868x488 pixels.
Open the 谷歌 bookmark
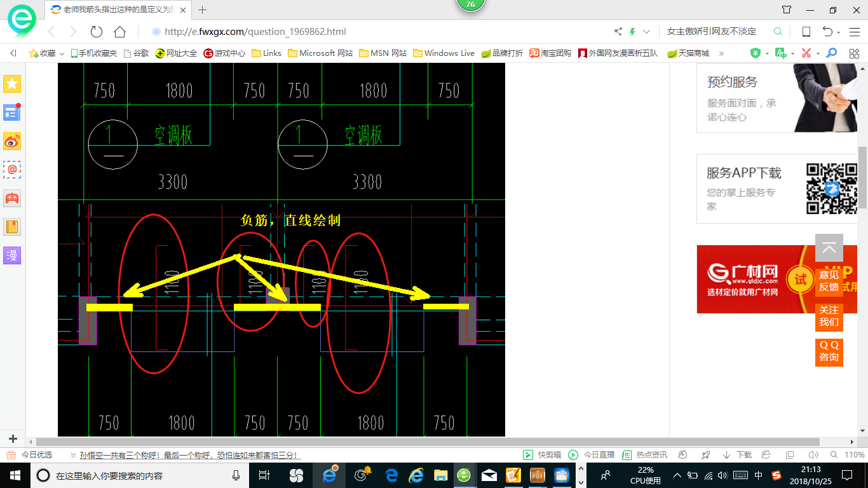(x=136, y=53)
